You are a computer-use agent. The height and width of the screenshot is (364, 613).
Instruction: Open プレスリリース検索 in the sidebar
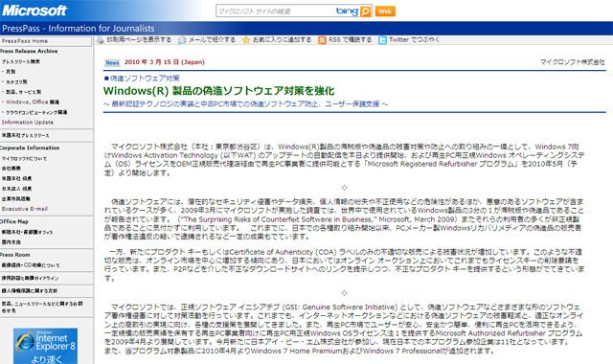tap(20, 61)
